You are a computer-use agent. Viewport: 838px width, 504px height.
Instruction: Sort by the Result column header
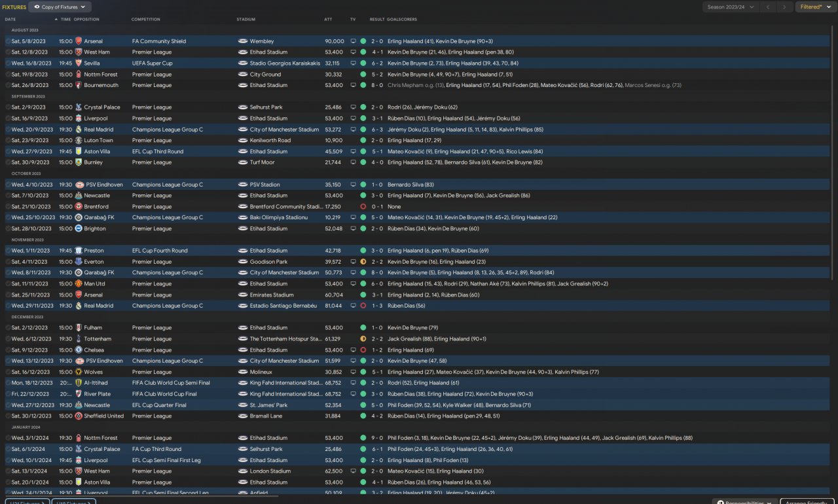(377, 20)
